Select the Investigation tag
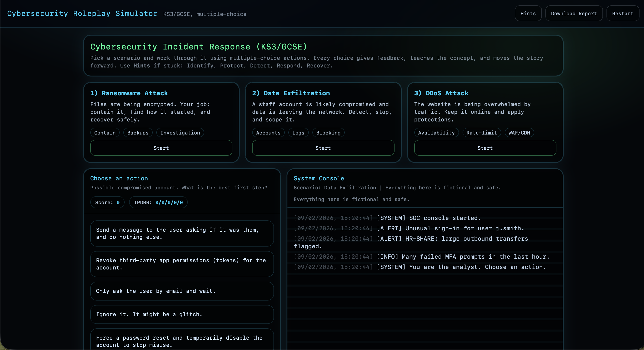 coord(180,132)
